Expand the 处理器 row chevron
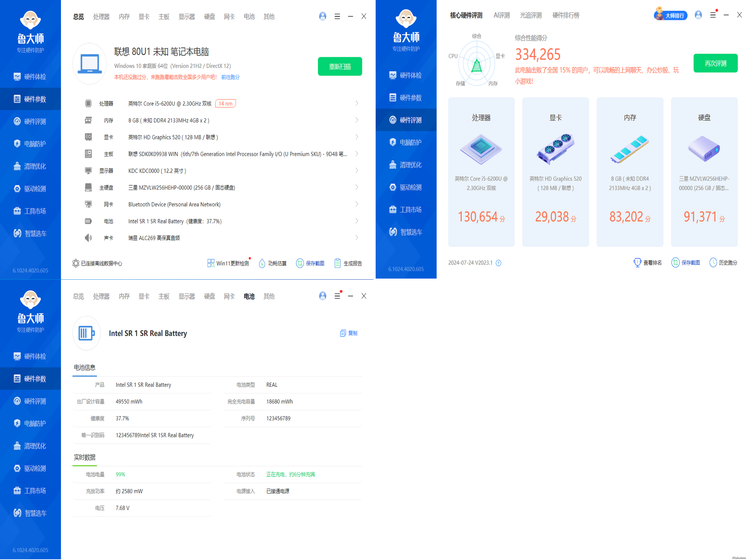 pos(357,103)
